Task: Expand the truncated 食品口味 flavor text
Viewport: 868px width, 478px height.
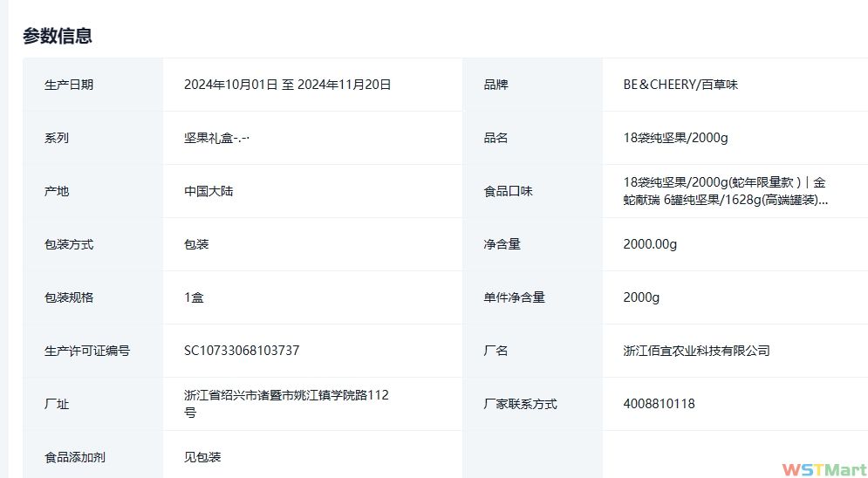Action: pos(725,191)
